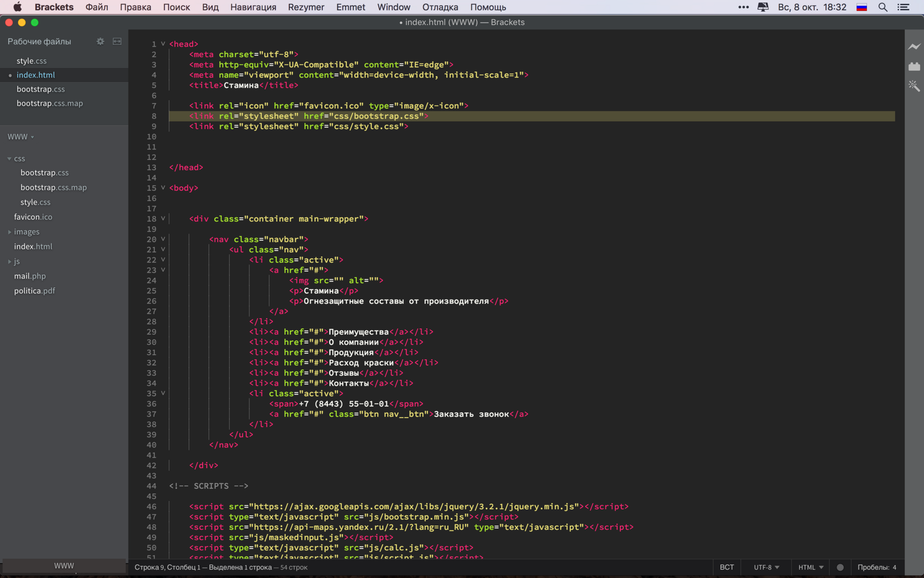Click the Пробелы indentation label

tap(873, 567)
